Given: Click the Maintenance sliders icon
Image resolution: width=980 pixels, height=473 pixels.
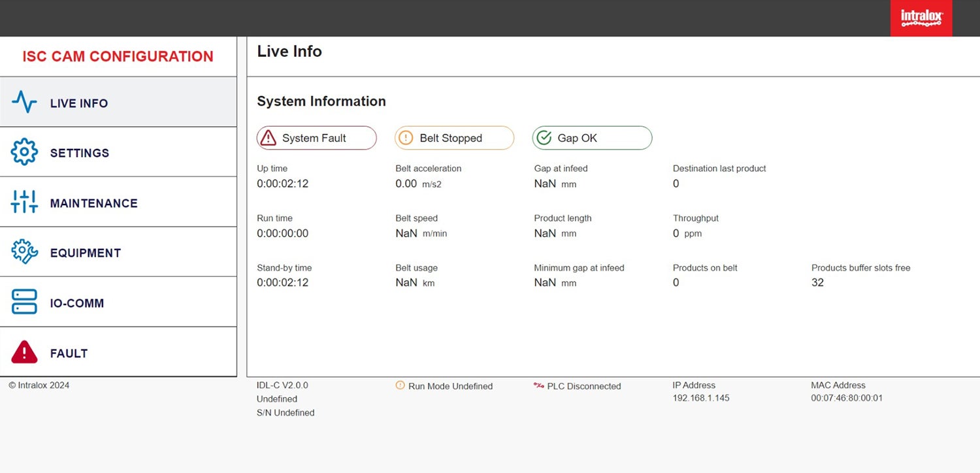Looking at the screenshot, I should coord(24,202).
